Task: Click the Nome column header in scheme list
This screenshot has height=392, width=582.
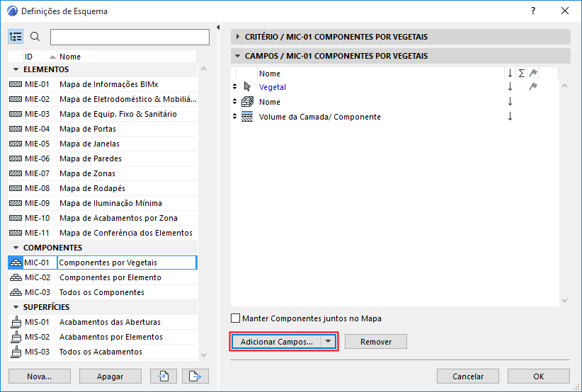Action: point(127,57)
